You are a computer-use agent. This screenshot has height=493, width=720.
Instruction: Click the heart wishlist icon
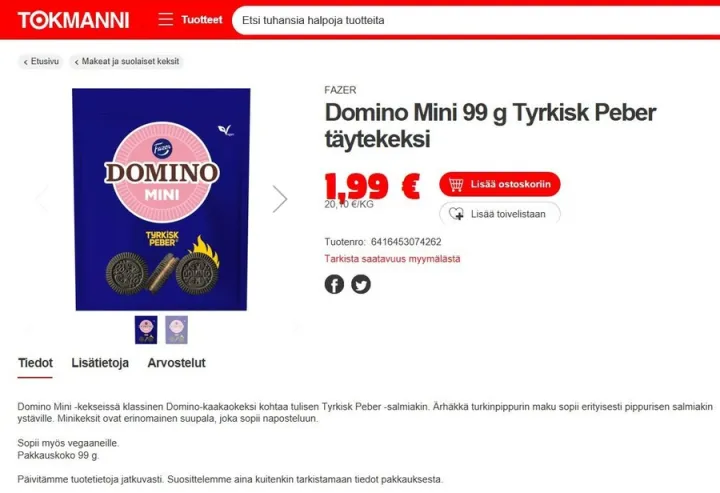click(456, 214)
